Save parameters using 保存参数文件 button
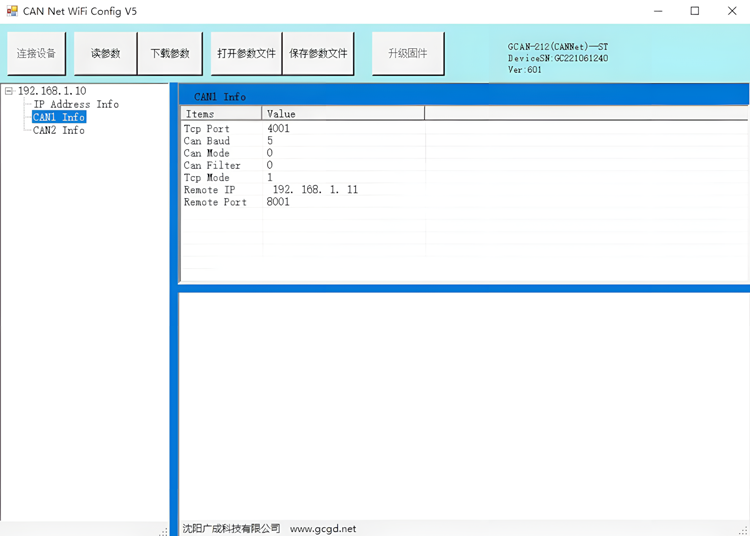Screen dimensions: 750x536 (318, 53)
